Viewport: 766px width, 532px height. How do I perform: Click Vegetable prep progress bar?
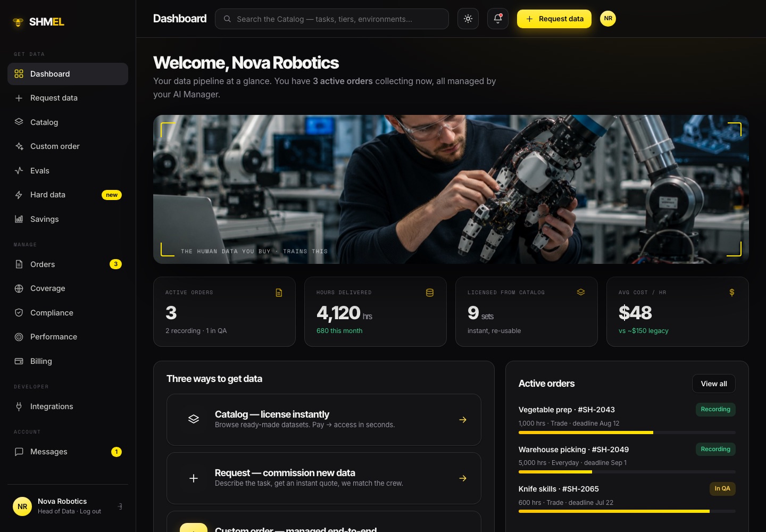click(x=627, y=433)
